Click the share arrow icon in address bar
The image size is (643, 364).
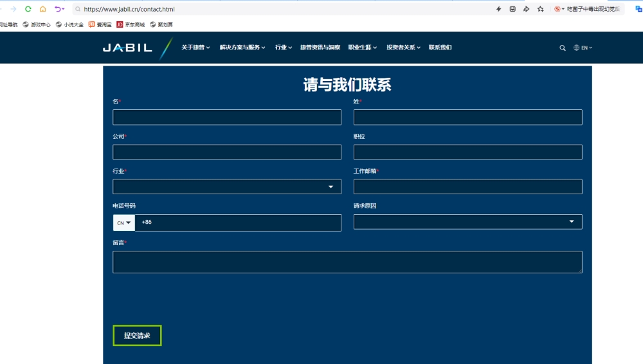point(526,9)
